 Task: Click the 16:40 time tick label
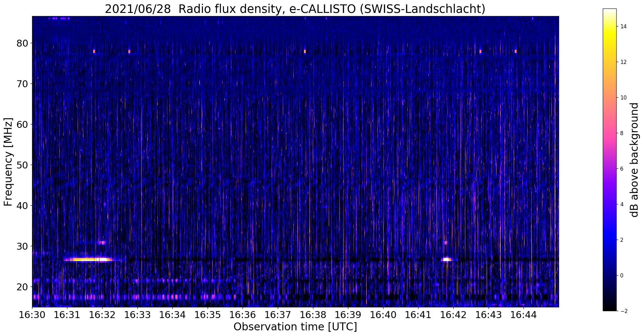click(x=383, y=315)
